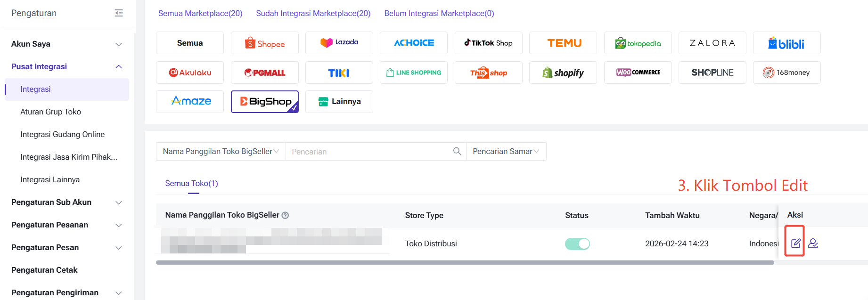The height and width of the screenshot is (300, 868).
Task: Select the TikTok Shop marketplace logo
Action: (488, 43)
